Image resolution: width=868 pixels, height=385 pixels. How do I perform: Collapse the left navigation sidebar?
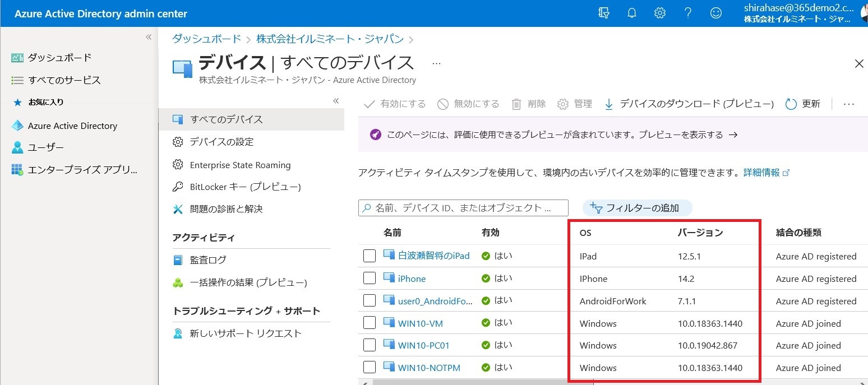149,37
